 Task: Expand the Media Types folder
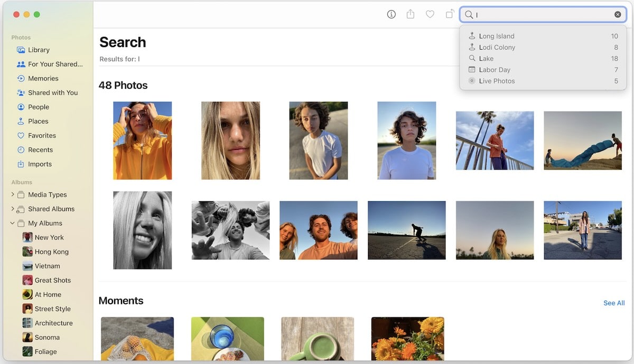tap(12, 194)
